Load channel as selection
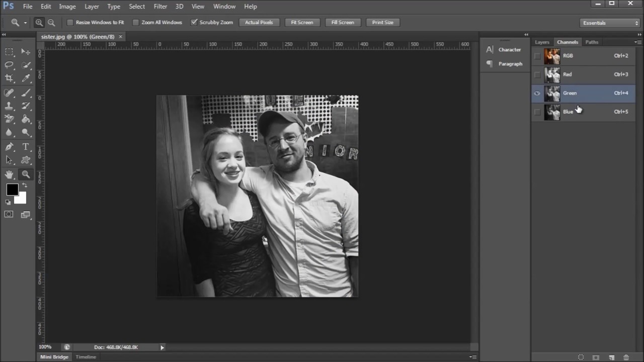This screenshot has height=362, width=644. [581, 357]
